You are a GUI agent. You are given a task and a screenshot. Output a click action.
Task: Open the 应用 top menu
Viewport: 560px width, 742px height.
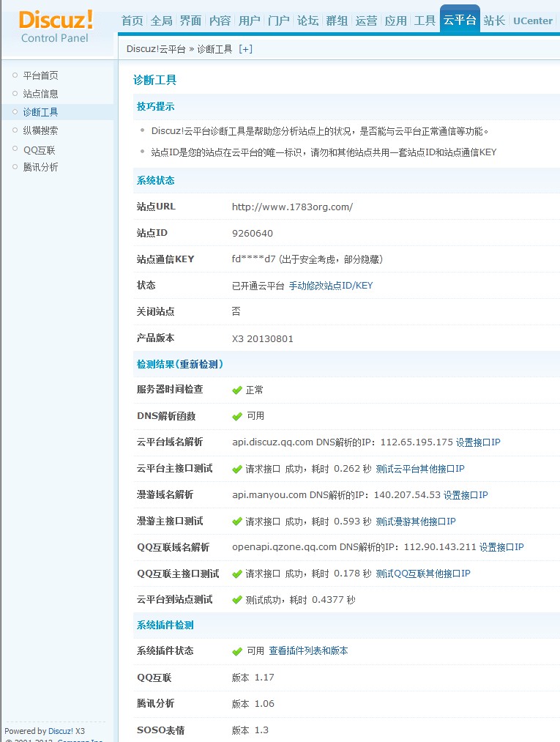395,21
